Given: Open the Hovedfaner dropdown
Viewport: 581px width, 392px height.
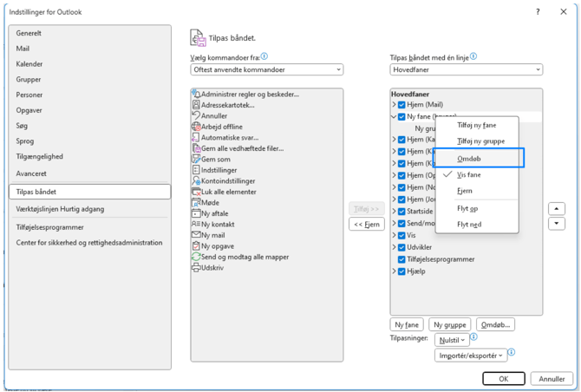Looking at the screenshot, I should tap(466, 69).
